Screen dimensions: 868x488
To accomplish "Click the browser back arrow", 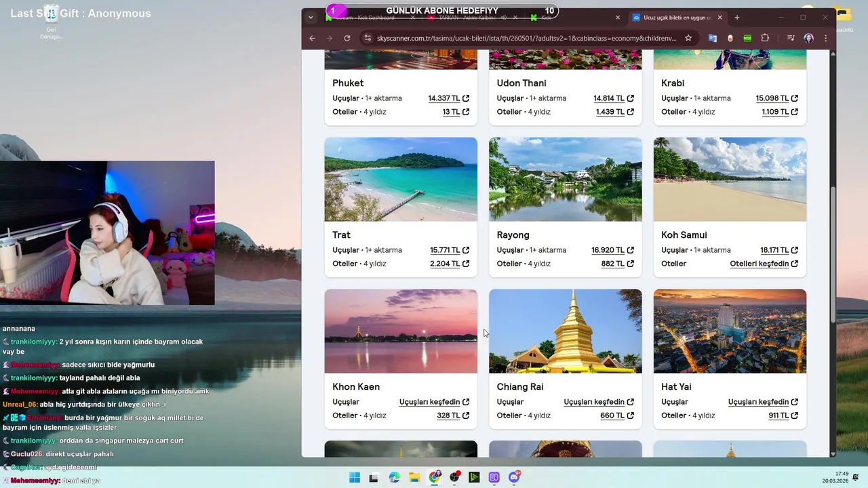I will coord(312,38).
